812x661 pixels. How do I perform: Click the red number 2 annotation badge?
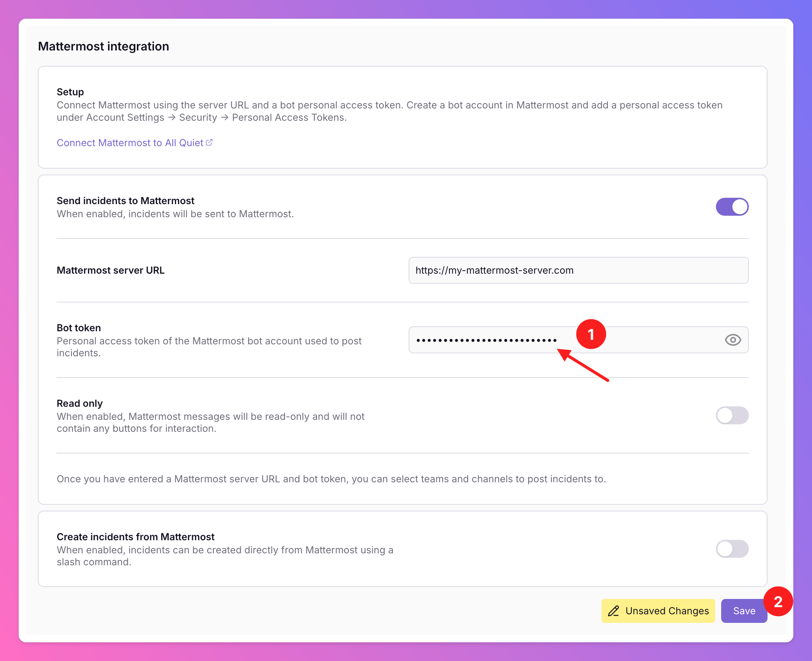778,602
